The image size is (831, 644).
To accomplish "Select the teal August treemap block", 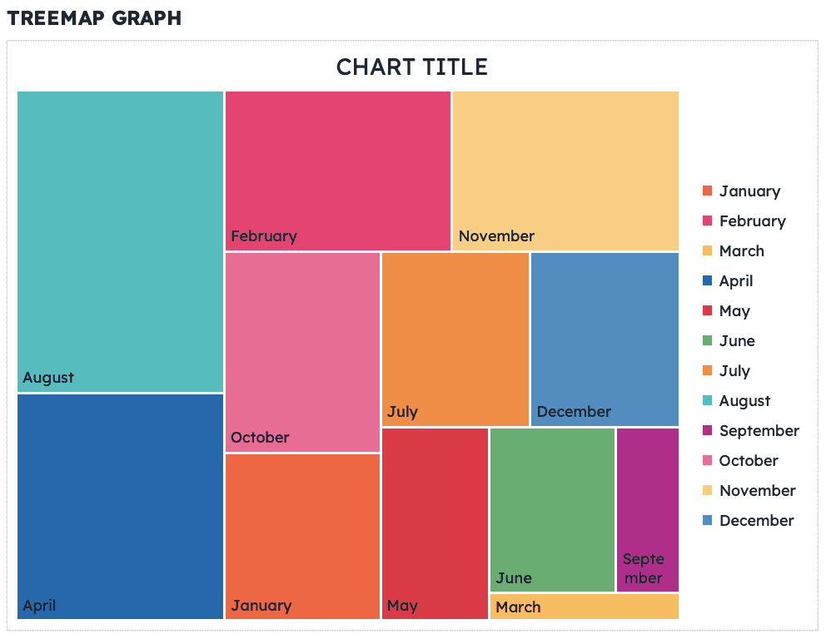I will click(120, 241).
